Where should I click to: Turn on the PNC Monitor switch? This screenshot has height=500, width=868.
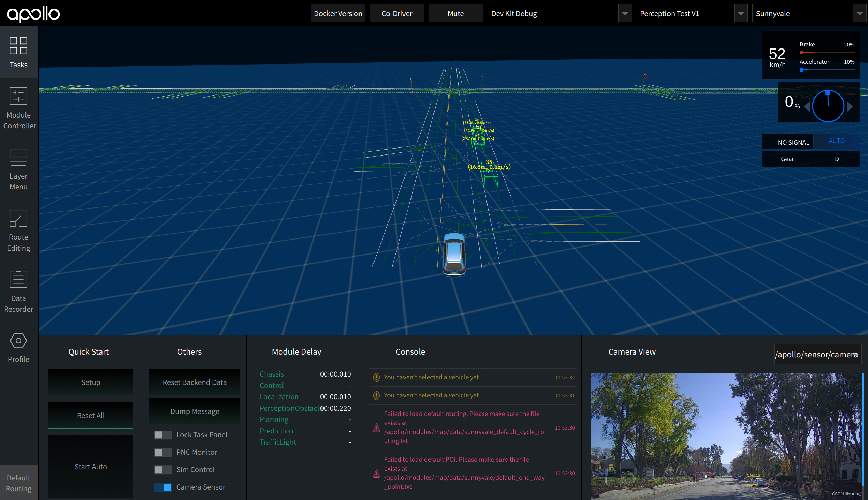click(163, 452)
